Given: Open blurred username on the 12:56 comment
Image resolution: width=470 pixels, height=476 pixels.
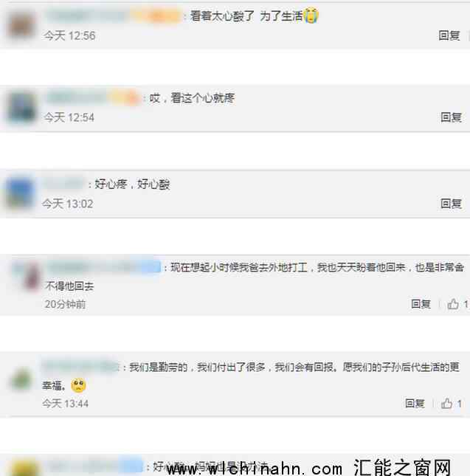Looking at the screenshot, I should point(113,15).
